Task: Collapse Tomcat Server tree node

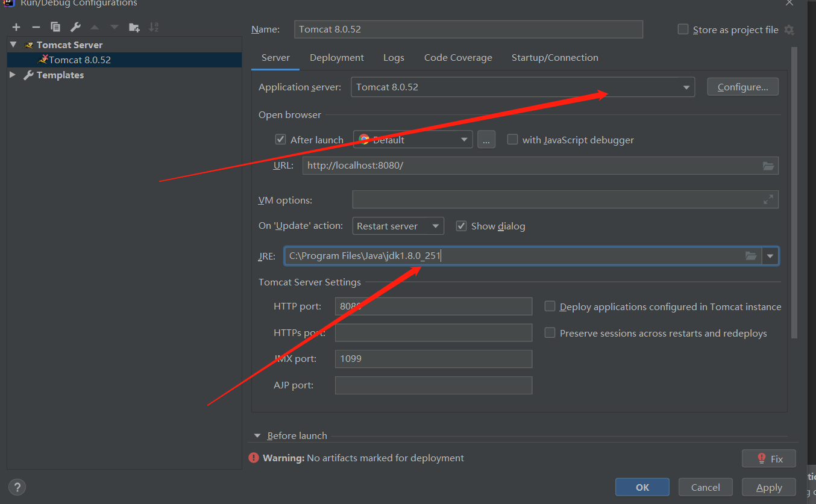Action: 13,45
